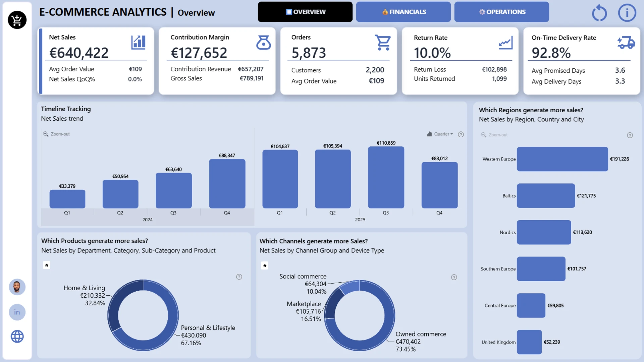Switch to the Financials tab
The height and width of the screenshot is (362, 644).
click(x=403, y=12)
